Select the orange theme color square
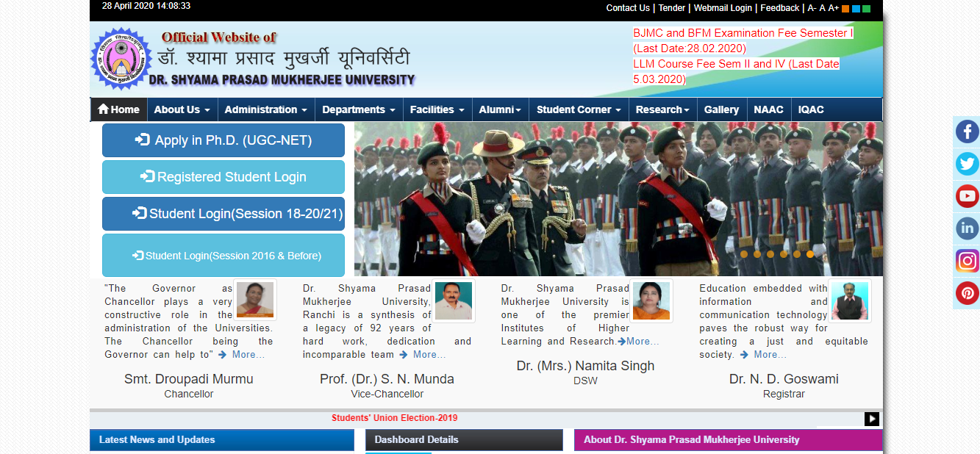The height and width of the screenshot is (454, 980). point(845,8)
